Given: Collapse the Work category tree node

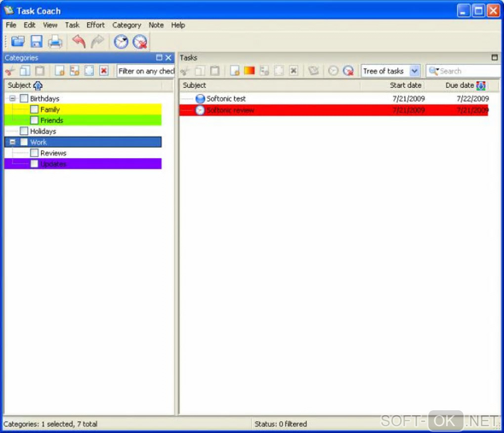Looking at the screenshot, I should 12,142.
